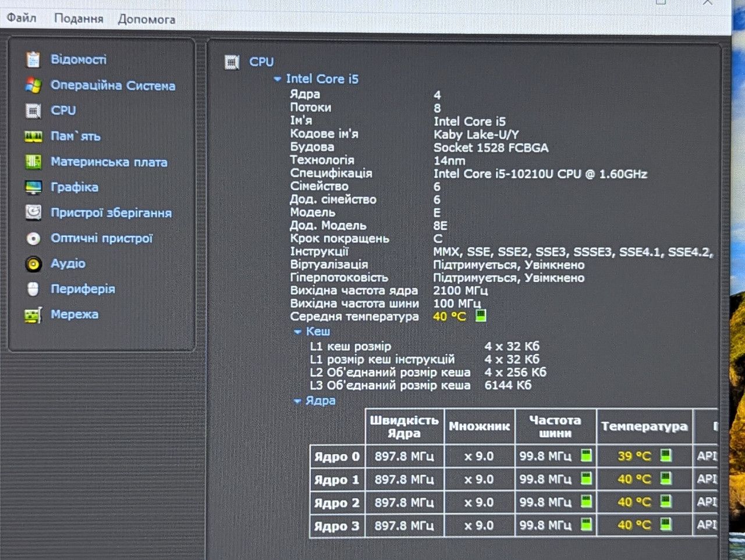The width and height of the screenshot is (745, 560).
Task: Select the Материнська плата icon
Action: [x=33, y=162]
